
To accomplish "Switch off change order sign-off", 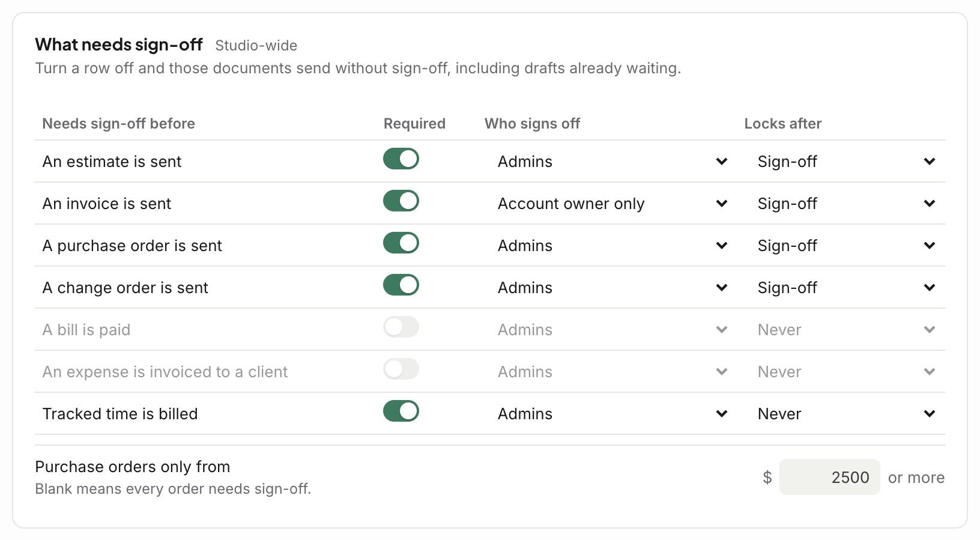I will tap(401, 285).
